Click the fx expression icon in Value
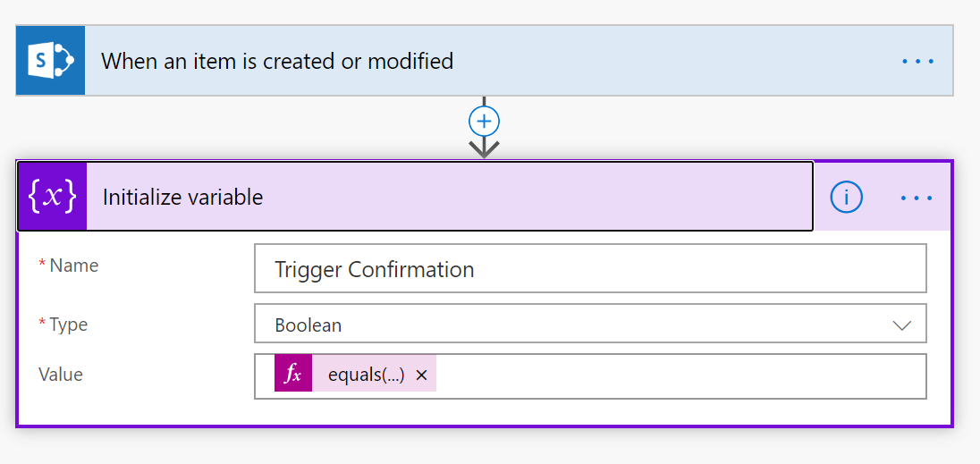The width and height of the screenshot is (980, 464). [293, 375]
